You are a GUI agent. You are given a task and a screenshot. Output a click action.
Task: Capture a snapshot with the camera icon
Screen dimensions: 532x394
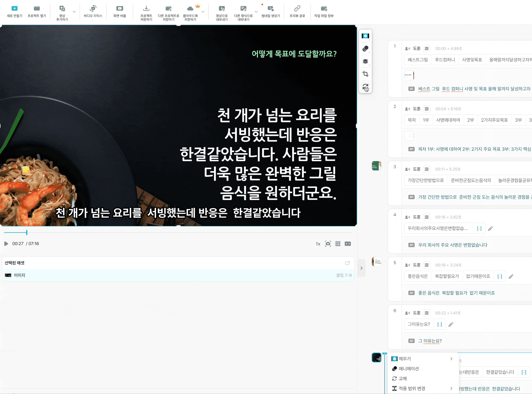click(328, 244)
